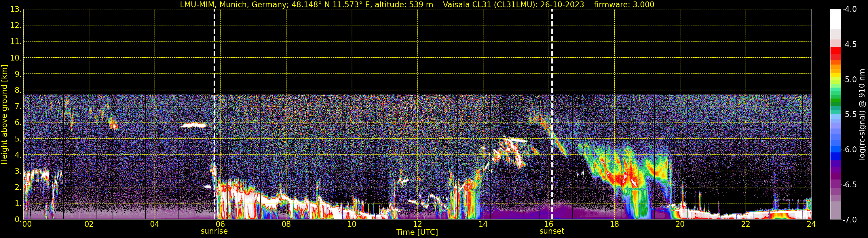868x238 pixels.
Task: Click the 'Height above ground [km]' axis title
Action: pos(4,115)
